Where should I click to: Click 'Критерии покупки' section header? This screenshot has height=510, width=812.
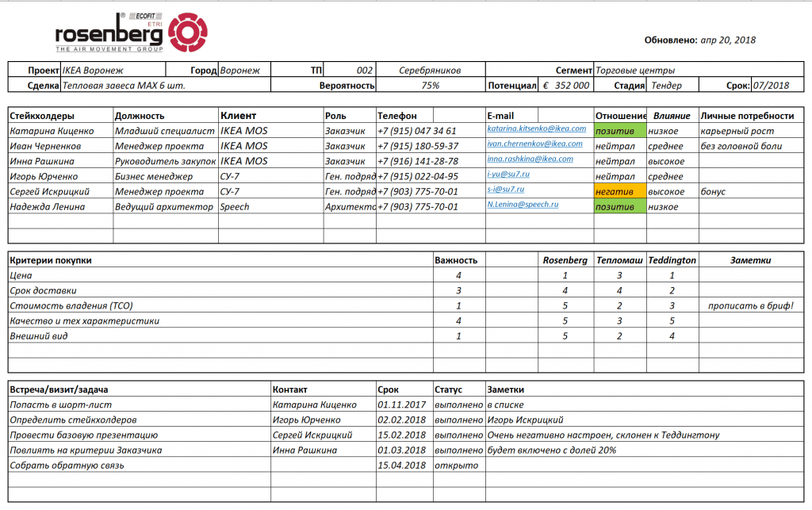pyautogui.click(x=51, y=260)
